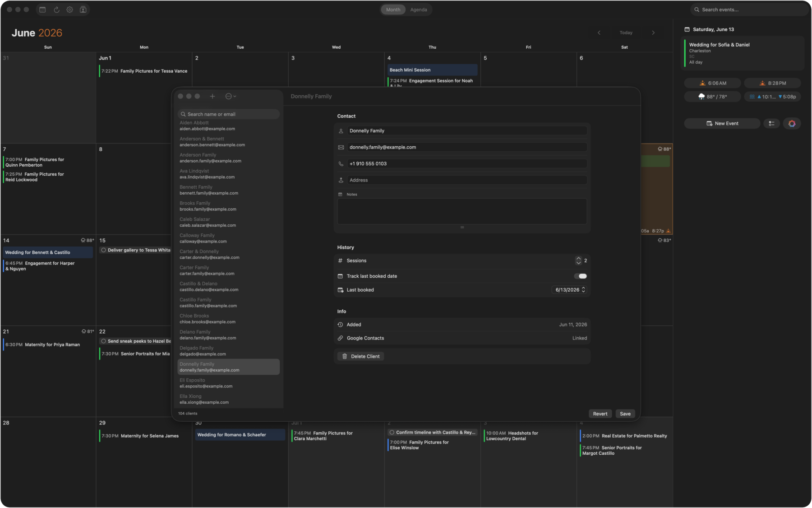Click the Address input field
Screen dimensions: 812x508
(467, 180)
